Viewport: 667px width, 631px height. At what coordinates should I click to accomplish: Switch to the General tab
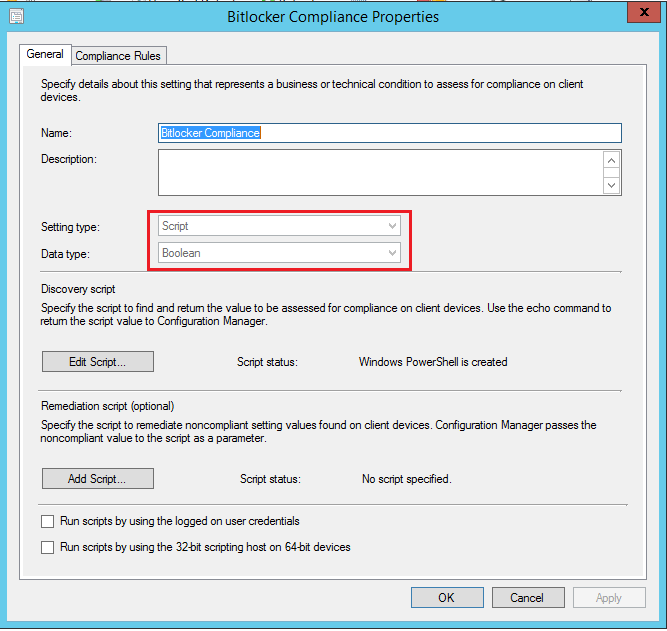coord(45,54)
